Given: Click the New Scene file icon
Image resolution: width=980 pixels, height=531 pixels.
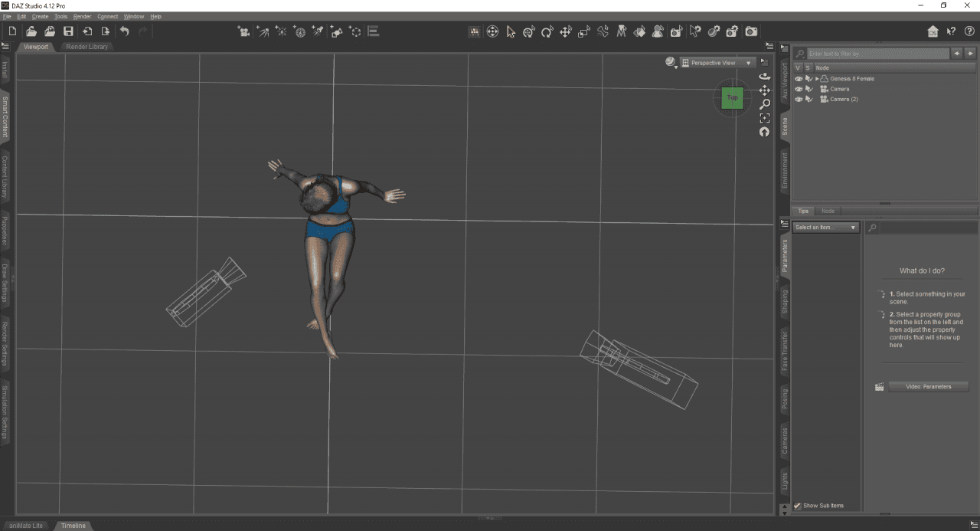Looking at the screenshot, I should click(13, 31).
